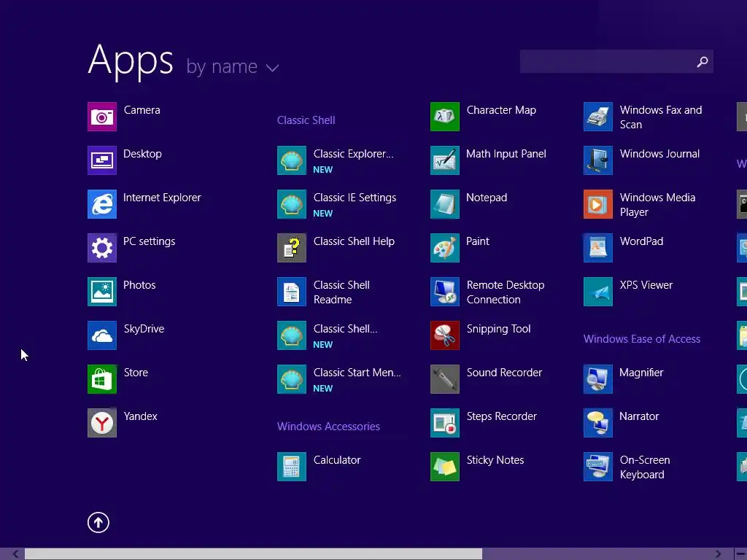Click the 'Windows Journal' label
The width and height of the screenshot is (747, 560).
pos(659,154)
